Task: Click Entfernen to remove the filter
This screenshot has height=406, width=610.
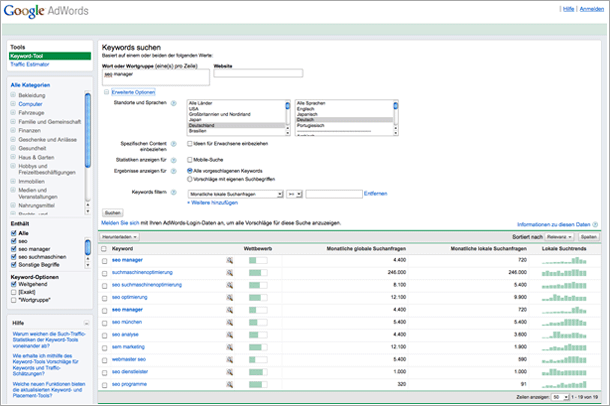Action: (375, 194)
